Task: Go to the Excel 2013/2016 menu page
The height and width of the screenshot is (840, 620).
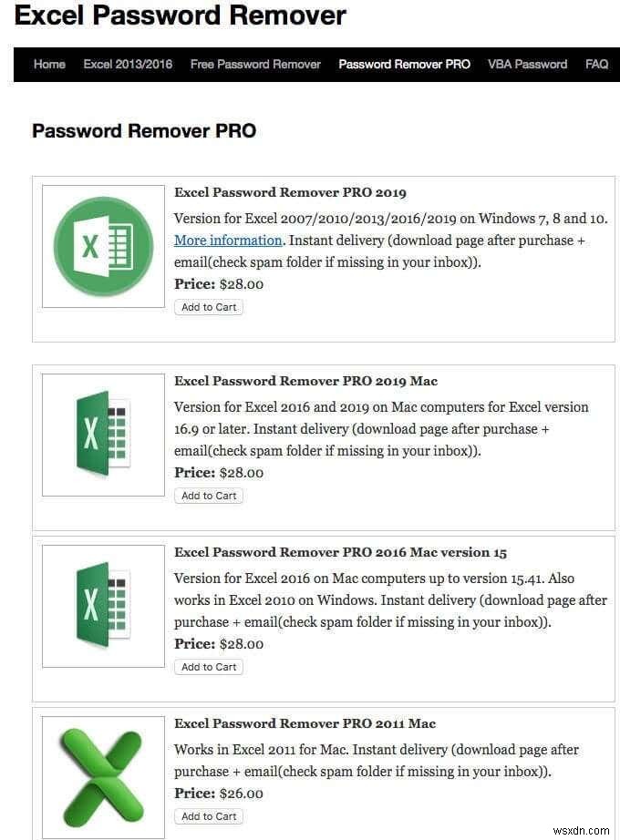Action: (x=128, y=65)
